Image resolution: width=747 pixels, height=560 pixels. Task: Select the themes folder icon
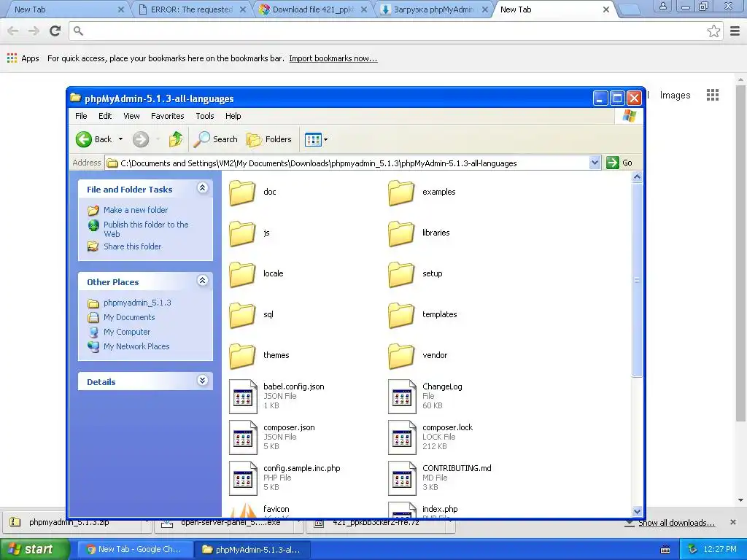tap(242, 356)
